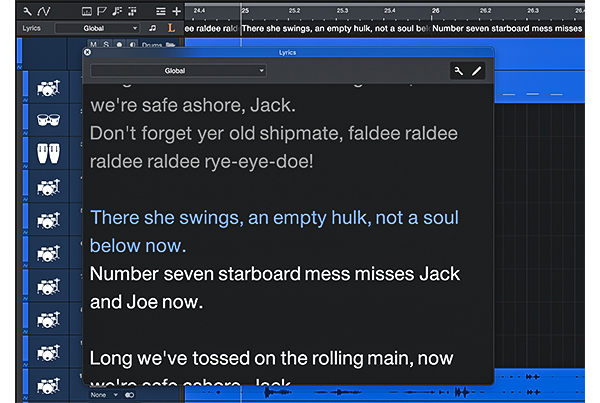Screen dimensions: 600x403
Task: Open the wrench options in arrange toolbar
Action: 27,11
